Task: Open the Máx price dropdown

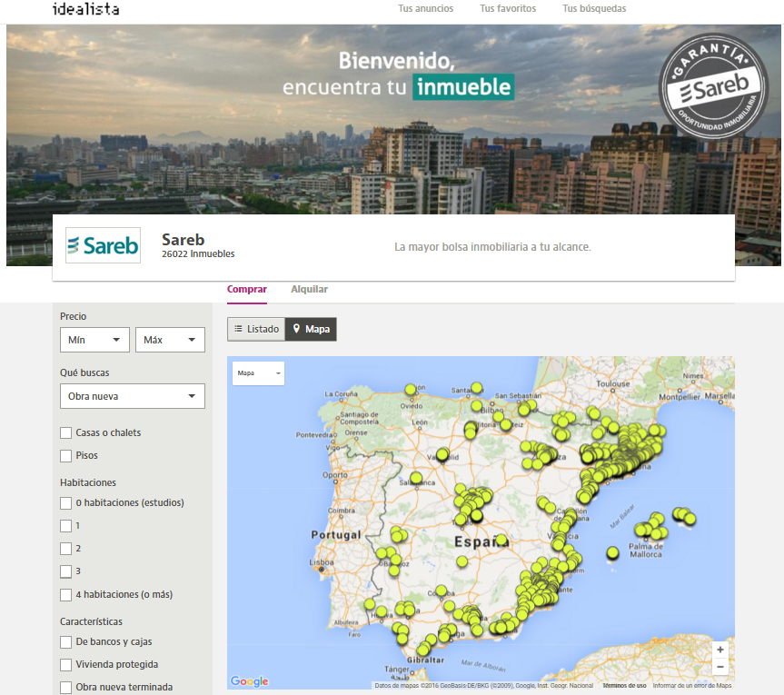Action: [170, 339]
